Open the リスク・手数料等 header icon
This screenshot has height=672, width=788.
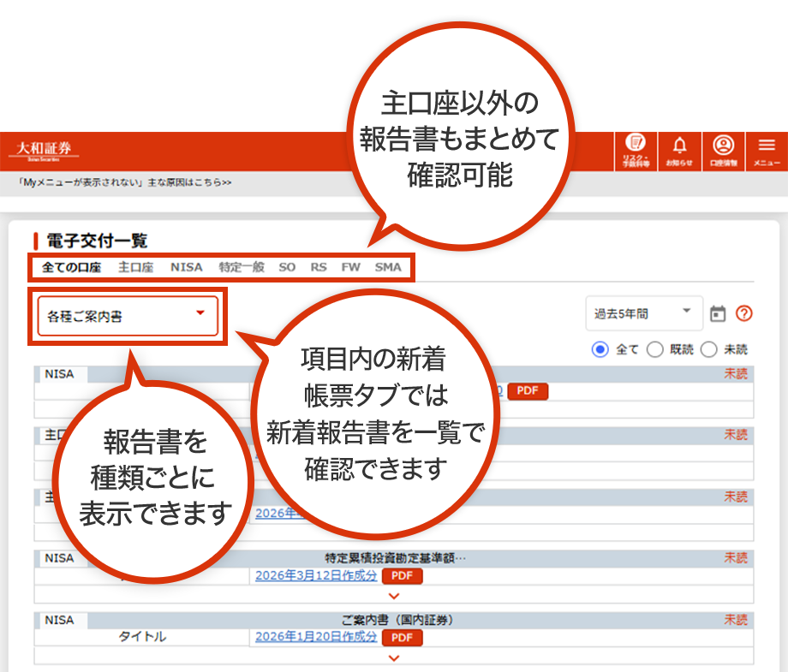(636, 152)
